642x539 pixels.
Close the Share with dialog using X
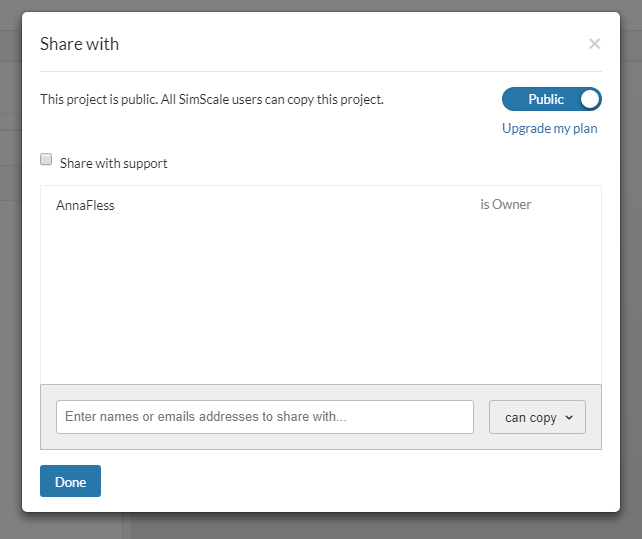coord(594,43)
